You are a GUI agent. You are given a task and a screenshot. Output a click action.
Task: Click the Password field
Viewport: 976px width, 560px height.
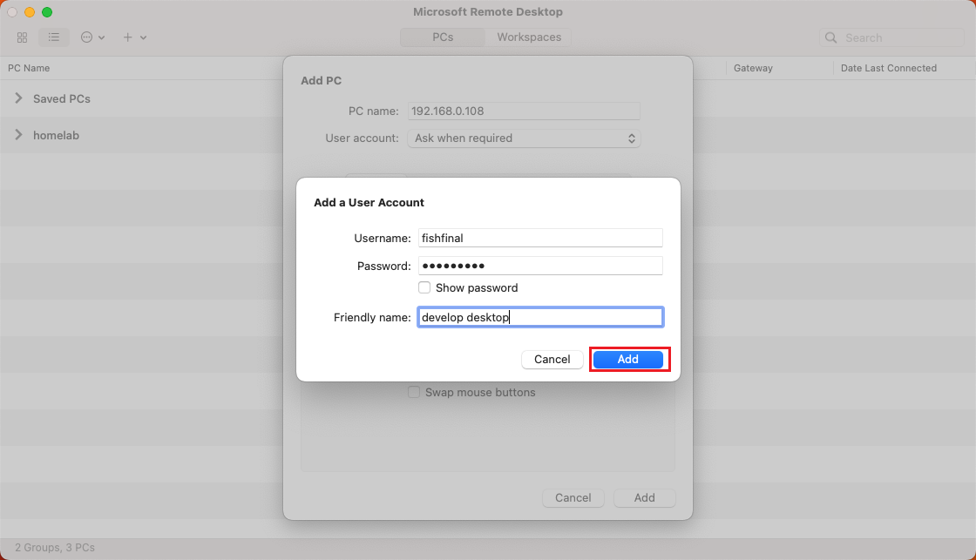pyautogui.click(x=540, y=266)
